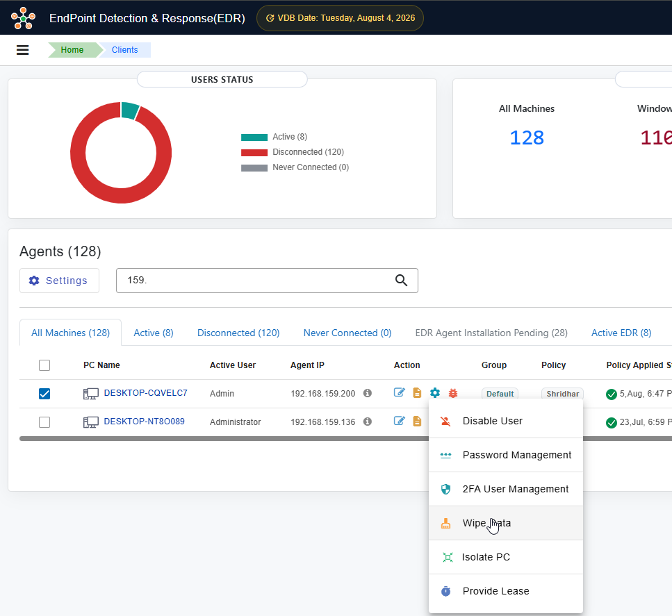This screenshot has width=672, height=616.
Task: Open the DESKTOP-NT8O089 machine link
Action: (144, 422)
